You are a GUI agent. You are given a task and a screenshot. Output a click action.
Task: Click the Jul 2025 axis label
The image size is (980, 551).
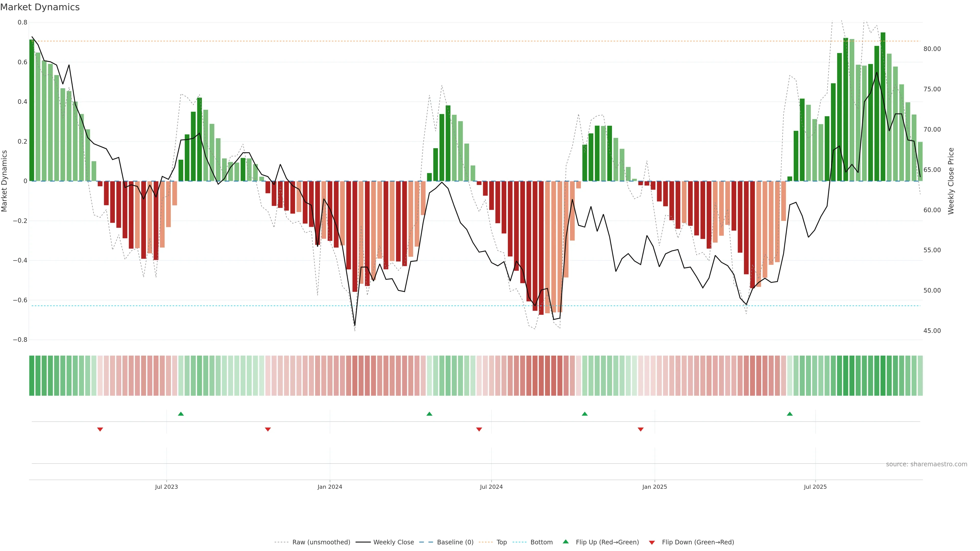pos(815,487)
